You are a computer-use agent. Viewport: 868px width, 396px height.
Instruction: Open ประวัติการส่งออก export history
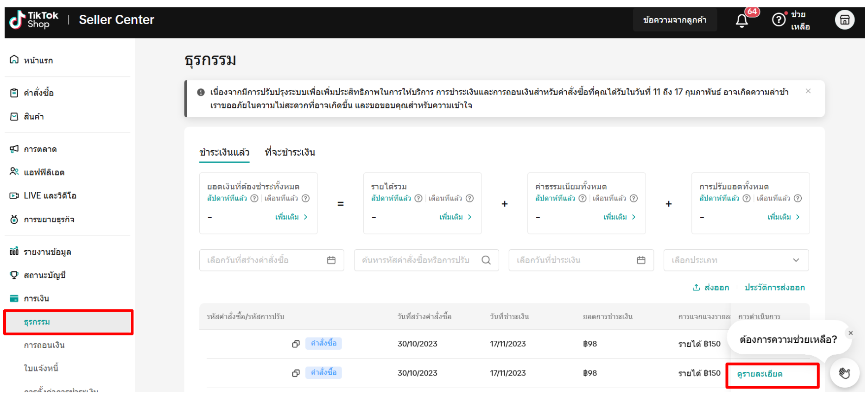pyautogui.click(x=774, y=288)
